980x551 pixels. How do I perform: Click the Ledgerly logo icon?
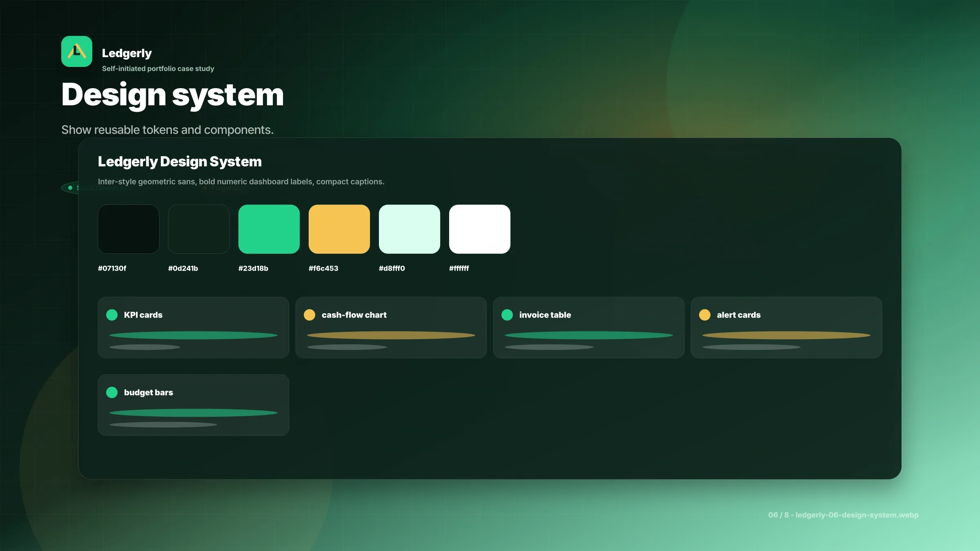point(77,51)
